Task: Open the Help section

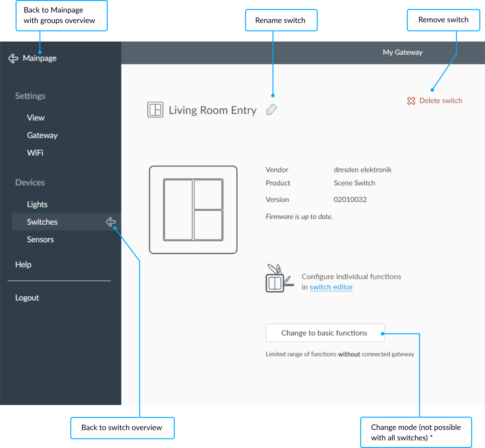Action: pyautogui.click(x=23, y=264)
